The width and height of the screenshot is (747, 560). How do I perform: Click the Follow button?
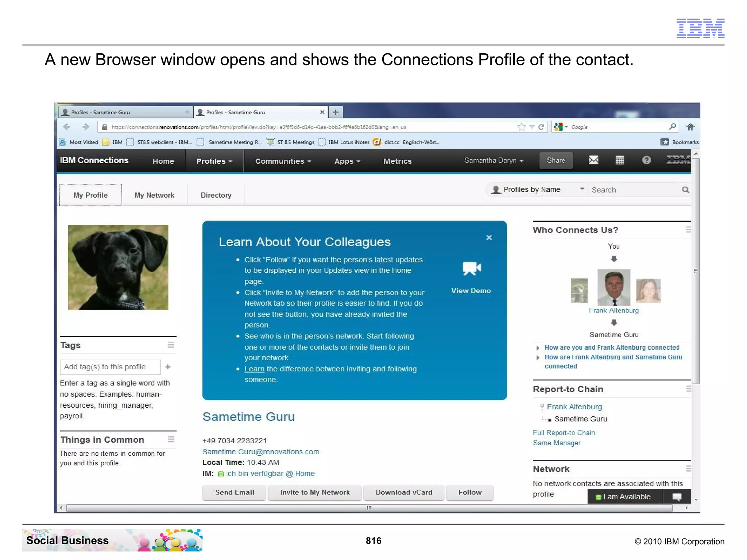pyautogui.click(x=470, y=493)
